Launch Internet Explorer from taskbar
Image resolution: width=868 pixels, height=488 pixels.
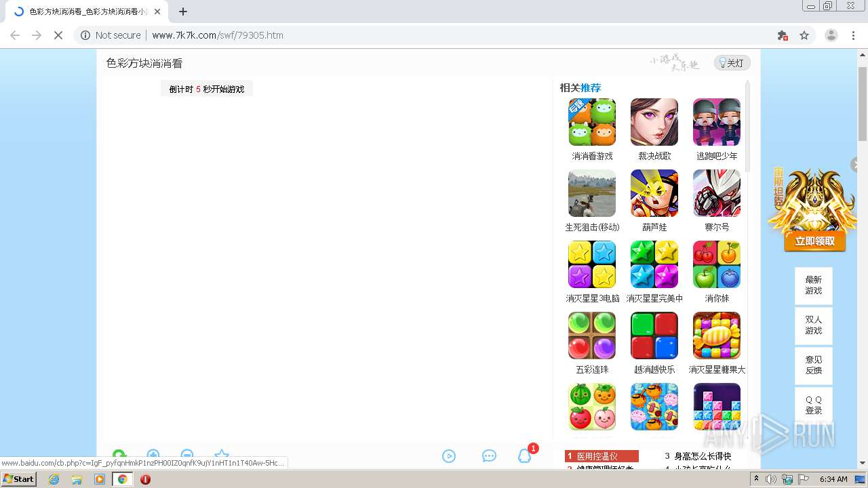point(54,479)
